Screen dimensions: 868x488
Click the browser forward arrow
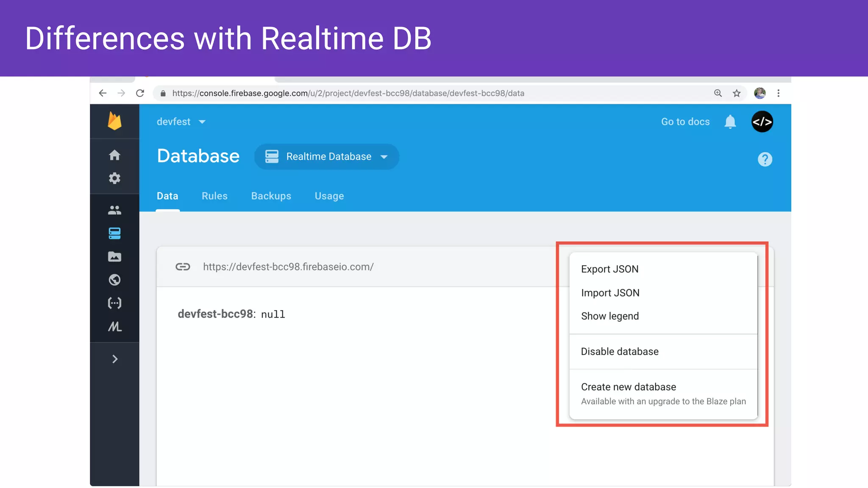point(121,93)
